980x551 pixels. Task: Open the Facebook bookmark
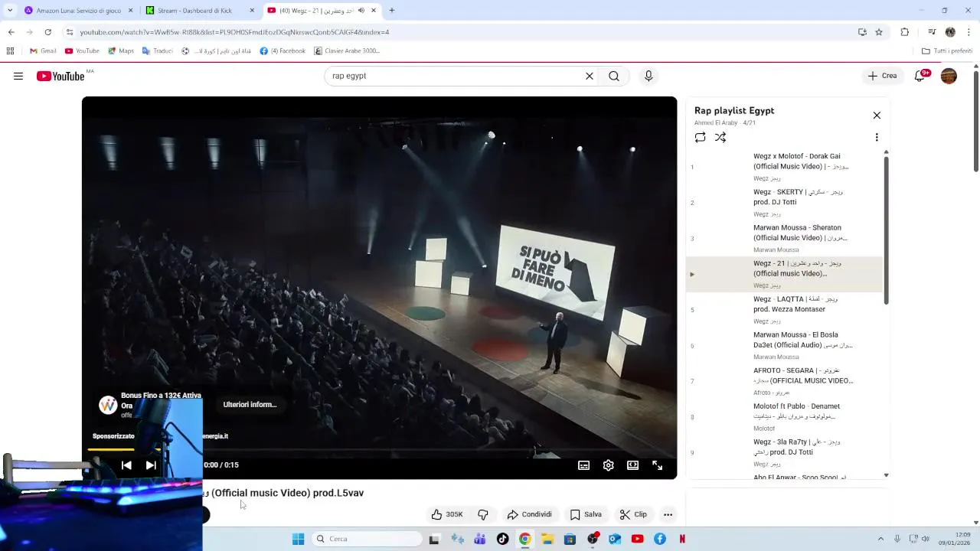[283, 51]
